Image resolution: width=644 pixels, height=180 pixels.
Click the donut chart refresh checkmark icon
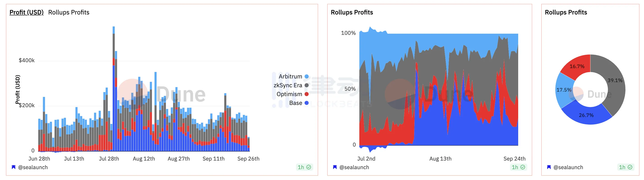630,167
